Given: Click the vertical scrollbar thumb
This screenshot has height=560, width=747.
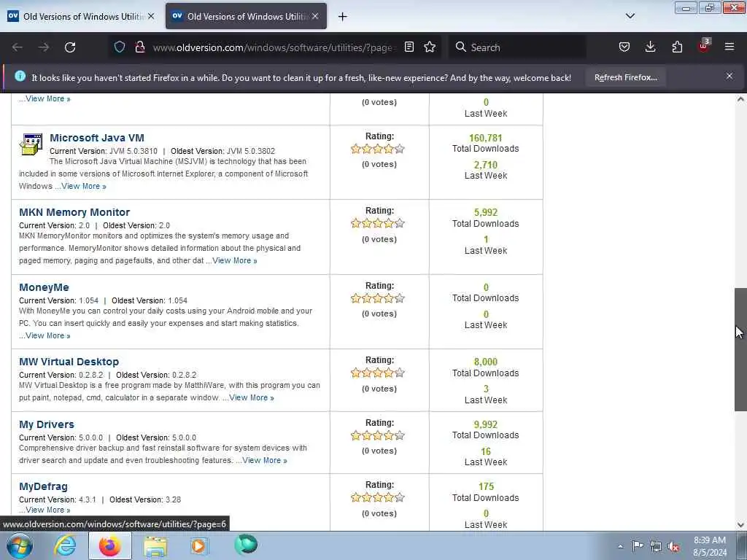Looking at the screenshot, I should tap(740, 349).
